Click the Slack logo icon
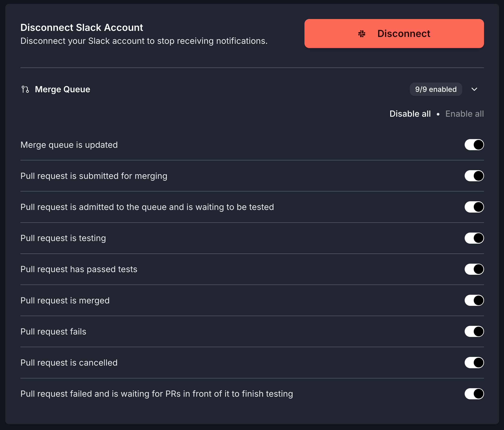The width and height of the screenshot is (504, 430). tap(362, 34)
